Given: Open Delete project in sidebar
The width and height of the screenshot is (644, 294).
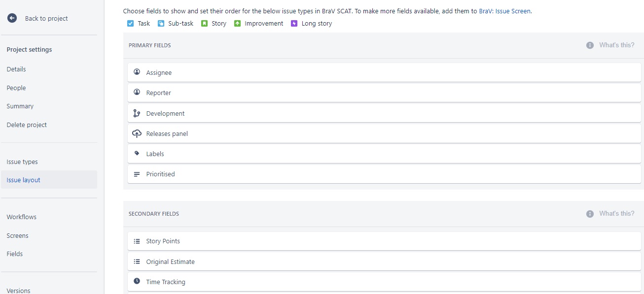Looking at the screenshot, I should pos(27,125).
